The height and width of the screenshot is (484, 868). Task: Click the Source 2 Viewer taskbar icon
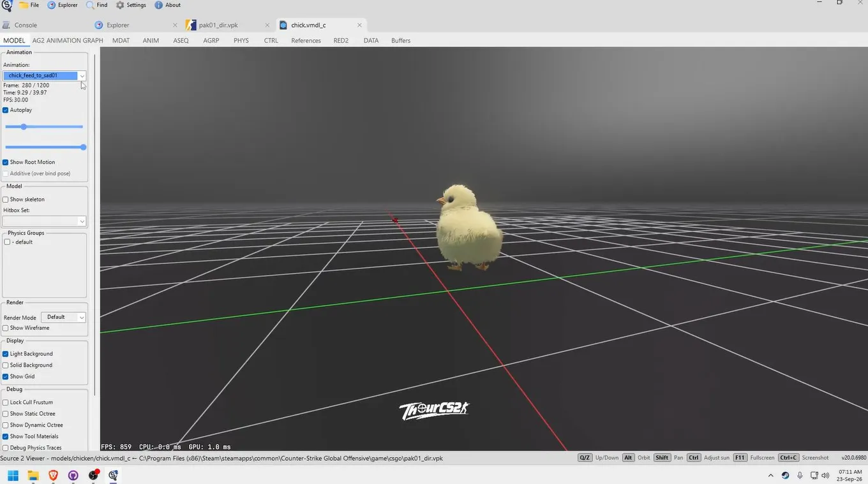pos(114,475)
